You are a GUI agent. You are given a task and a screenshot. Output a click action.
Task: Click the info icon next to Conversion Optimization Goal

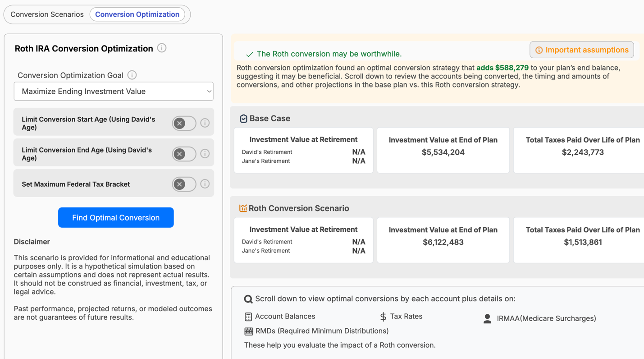[x=132, y=75]
